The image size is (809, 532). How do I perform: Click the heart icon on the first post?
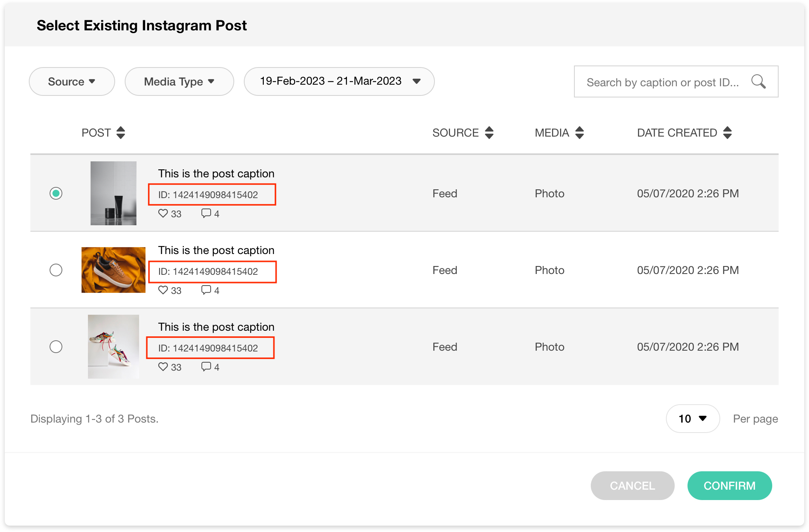click(163, 213)
